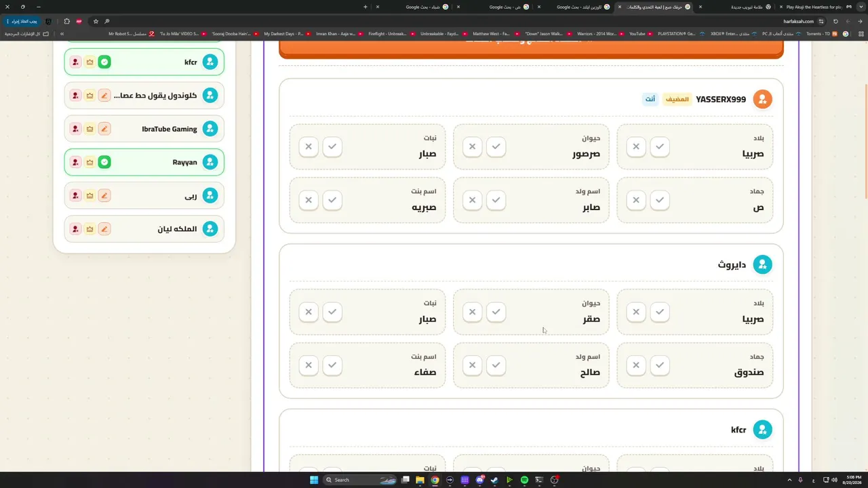Viewport: 868px width, 488px height.
Task: Make IbraTube Gaming the host with crown
Action: click(90, 129)
